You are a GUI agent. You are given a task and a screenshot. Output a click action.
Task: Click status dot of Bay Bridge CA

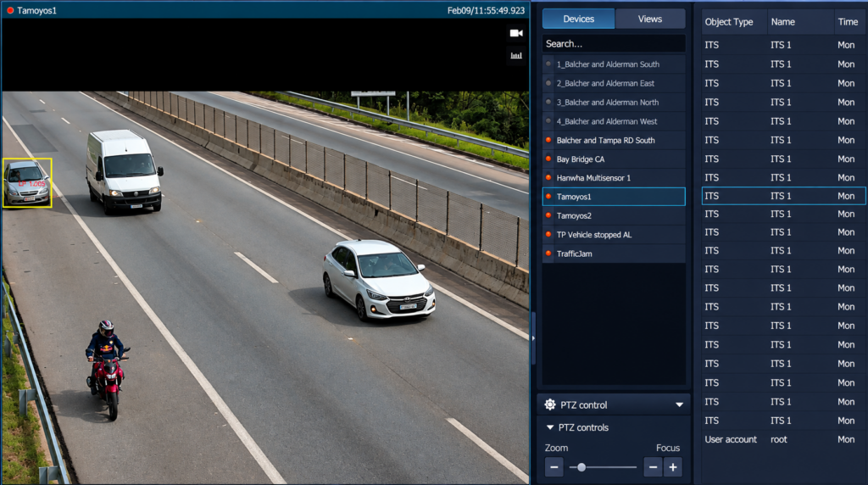pyautogui.click(x=548, y=159)
